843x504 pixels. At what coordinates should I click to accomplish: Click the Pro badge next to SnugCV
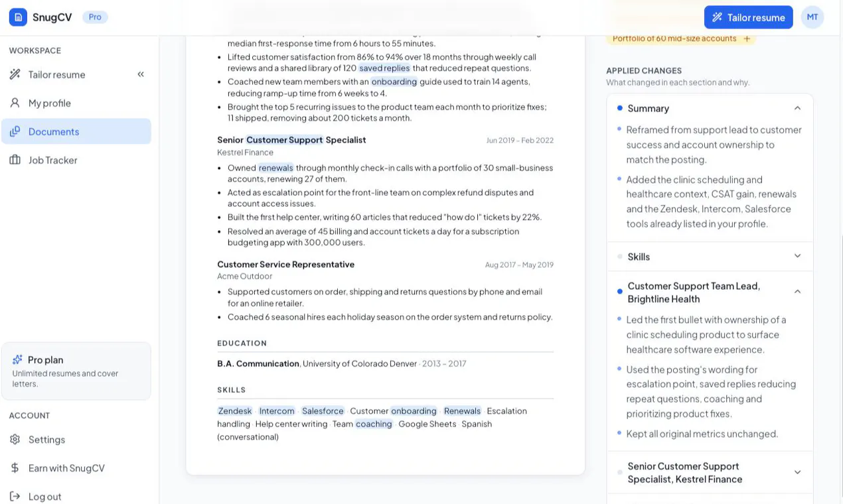point(95,17)
